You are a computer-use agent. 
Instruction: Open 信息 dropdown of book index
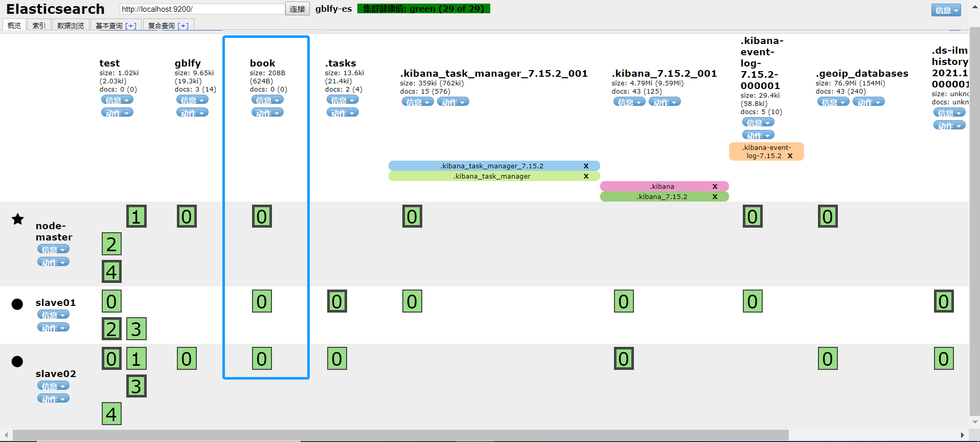tap(267, 100)
